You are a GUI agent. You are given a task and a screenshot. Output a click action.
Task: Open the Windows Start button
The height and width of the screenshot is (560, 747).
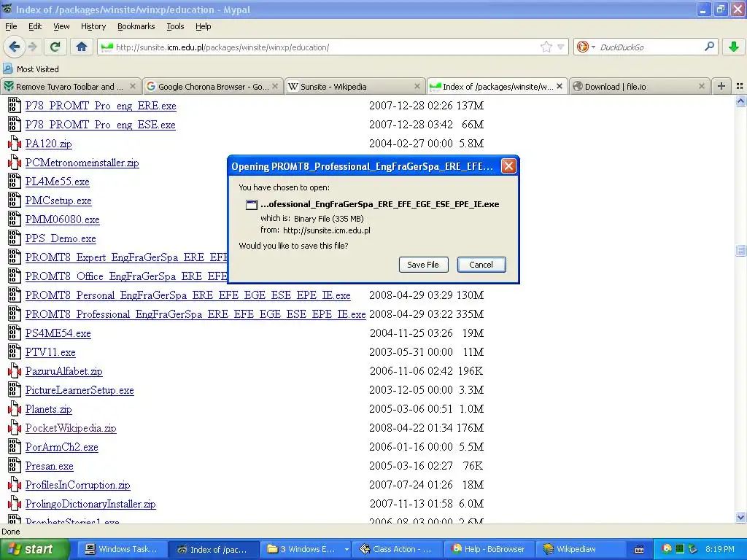pos(35,550)
